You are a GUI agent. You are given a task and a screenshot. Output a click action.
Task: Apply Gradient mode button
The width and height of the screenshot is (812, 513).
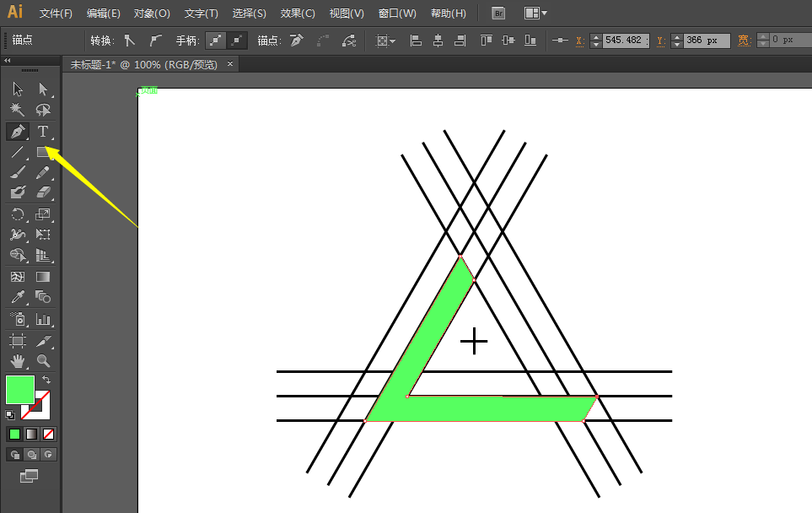31,434
